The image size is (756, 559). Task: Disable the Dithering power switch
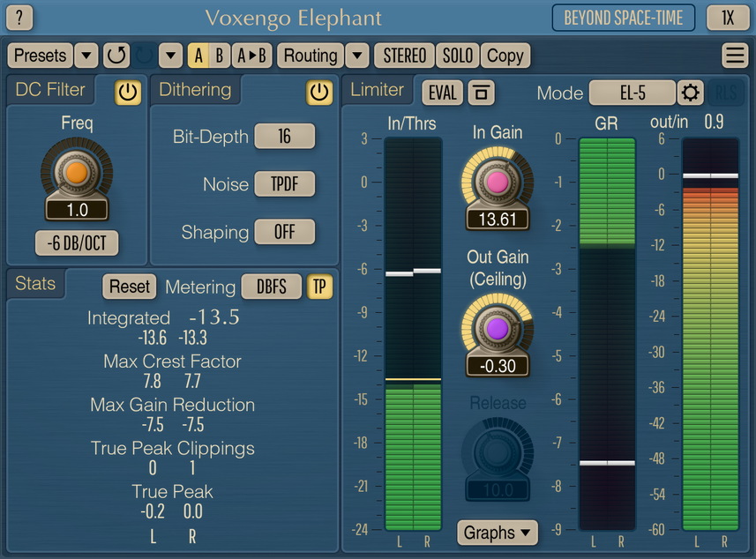coord(318,92)
